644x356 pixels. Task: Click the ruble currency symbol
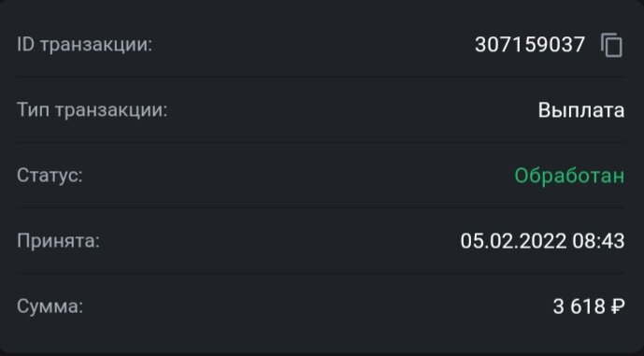click(618, 306)
